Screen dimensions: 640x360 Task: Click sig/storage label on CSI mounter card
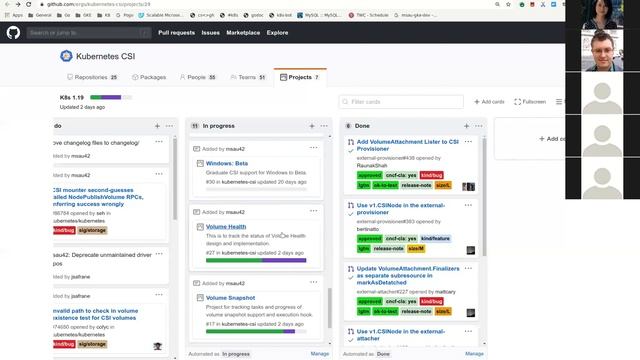[92, 230]
